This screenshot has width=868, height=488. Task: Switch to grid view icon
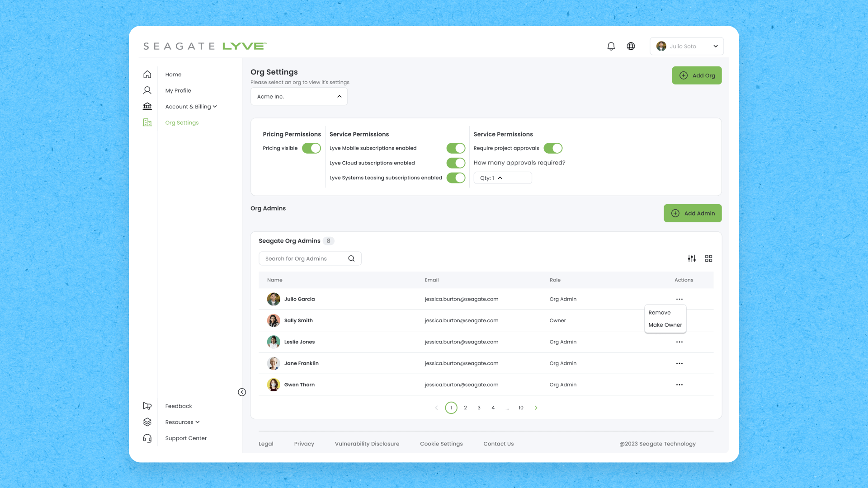point(708,258)
